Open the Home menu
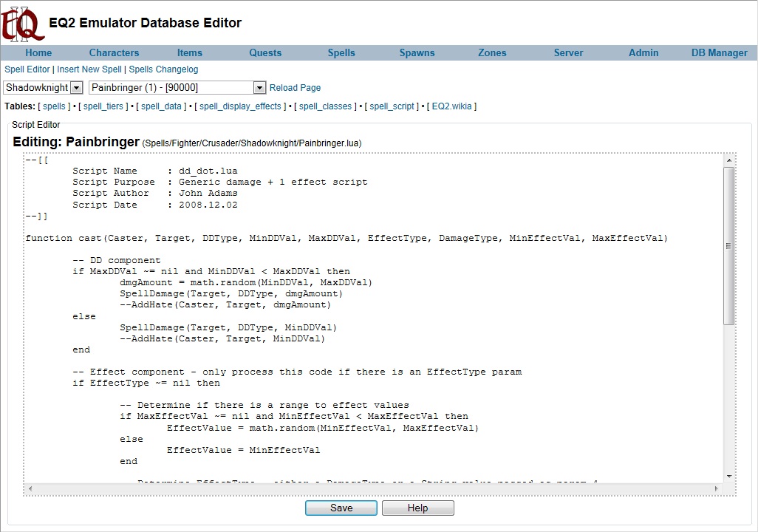The width and height of the screenshot is (758, 532). 38,52
